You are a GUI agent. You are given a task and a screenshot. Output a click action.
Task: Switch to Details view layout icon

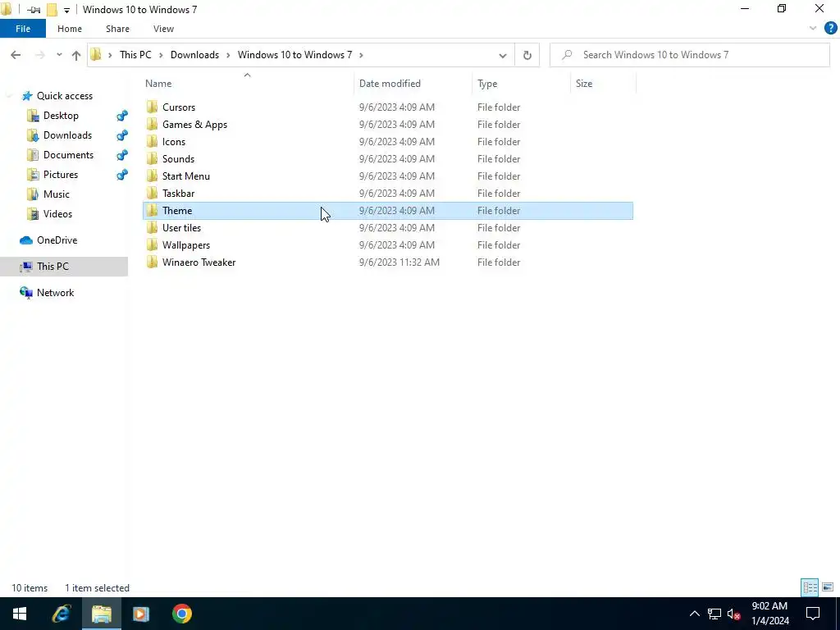810,587
